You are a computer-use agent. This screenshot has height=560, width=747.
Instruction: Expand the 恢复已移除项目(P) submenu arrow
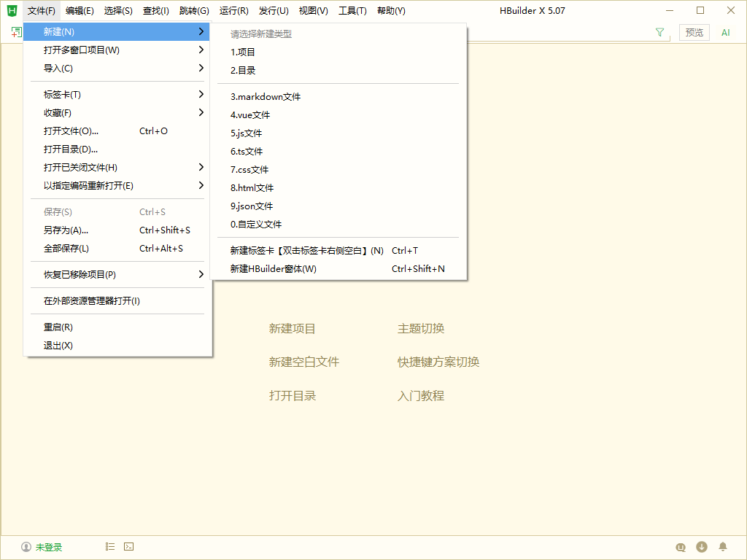pyautogui.click(x=201, y=274)
